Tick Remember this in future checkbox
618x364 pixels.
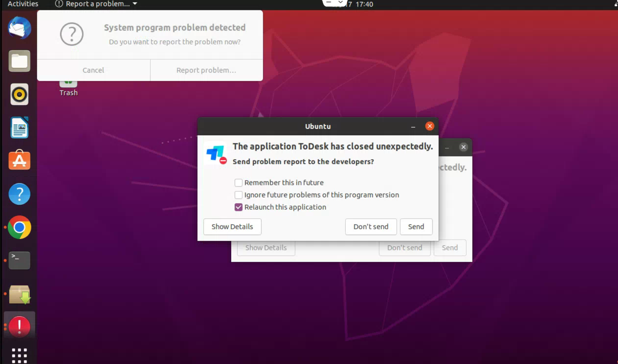point(239,183)
